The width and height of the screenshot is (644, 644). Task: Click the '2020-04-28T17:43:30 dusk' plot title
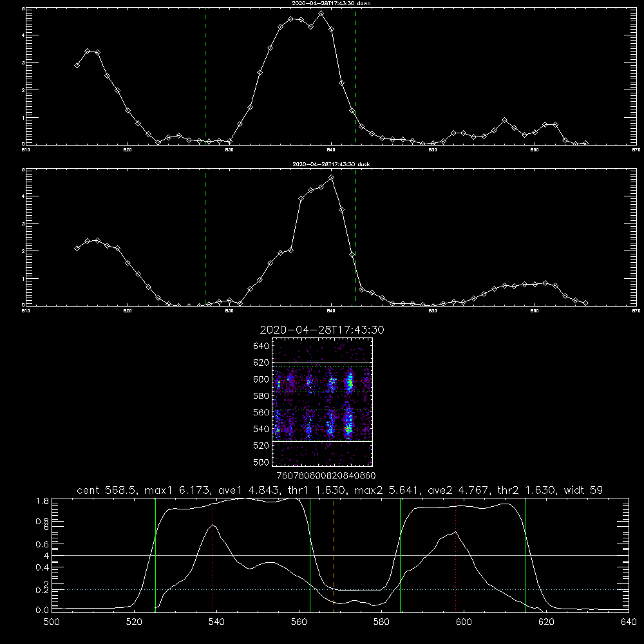coord(331,164)
